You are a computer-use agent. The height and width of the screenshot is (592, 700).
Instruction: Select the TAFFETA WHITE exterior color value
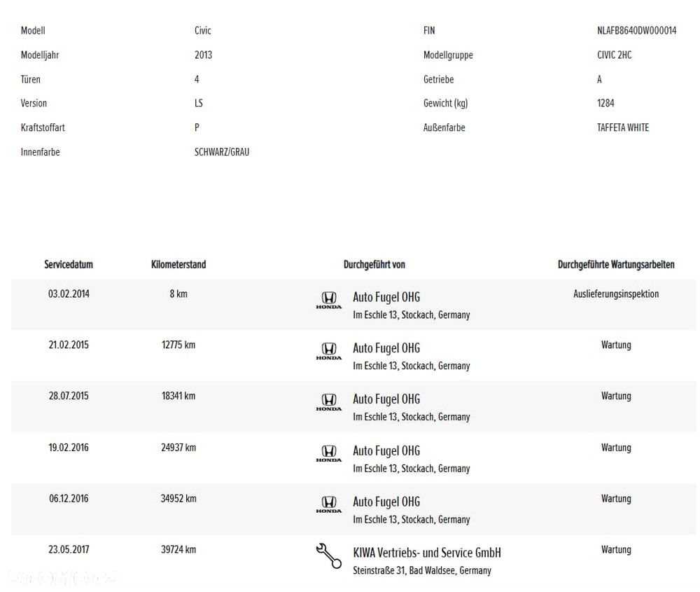click(x=623, y=128)
